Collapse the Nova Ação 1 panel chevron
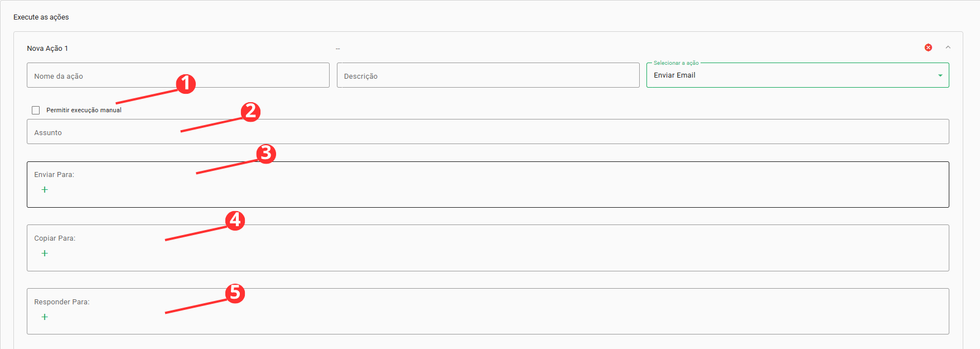 pos(948,47)
